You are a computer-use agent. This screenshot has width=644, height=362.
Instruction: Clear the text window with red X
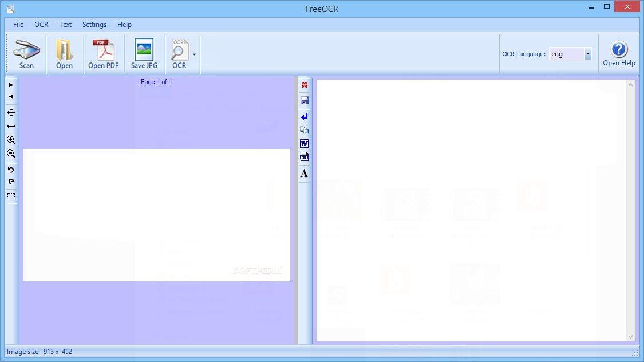click(305, 85)
